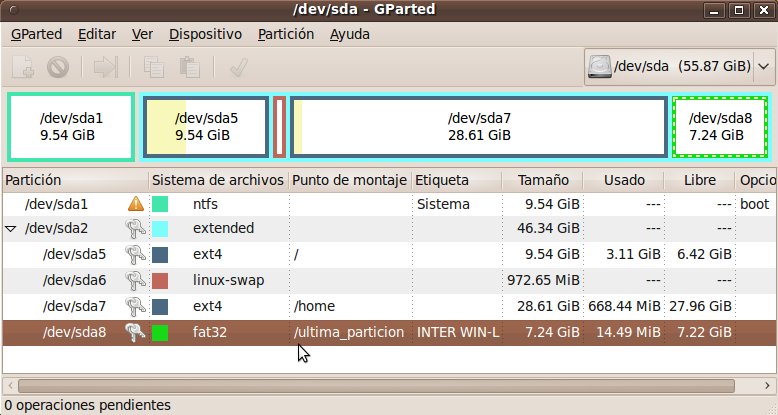Select /dev/sda8 block in disk map
The width and height of the screenshot is (778, 415).
click(720, 127)
